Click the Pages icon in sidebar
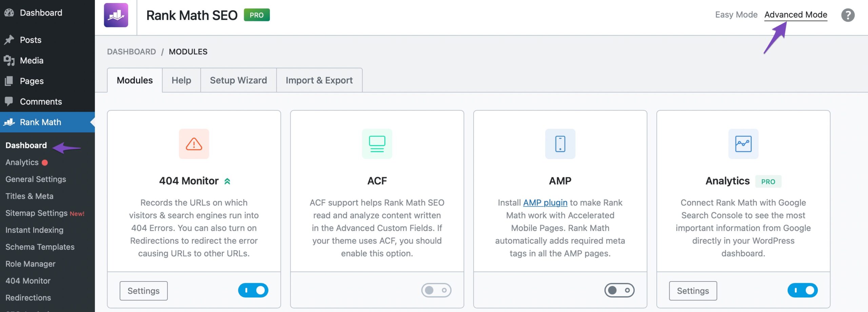 pos(9,81)
